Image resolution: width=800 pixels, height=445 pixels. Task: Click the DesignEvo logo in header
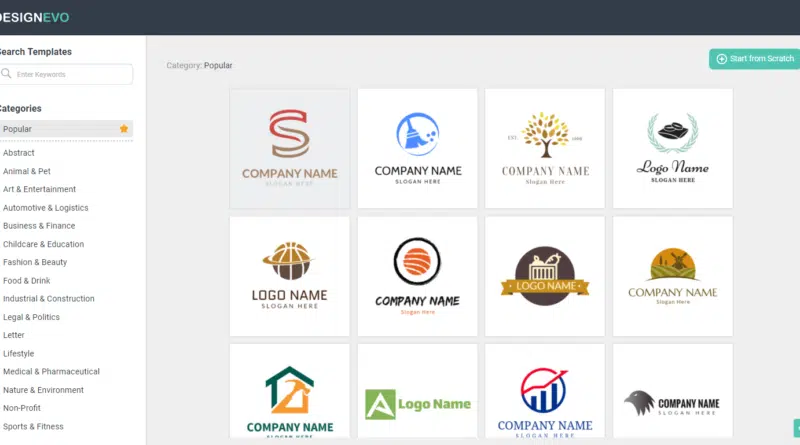(x=35, y=17)
